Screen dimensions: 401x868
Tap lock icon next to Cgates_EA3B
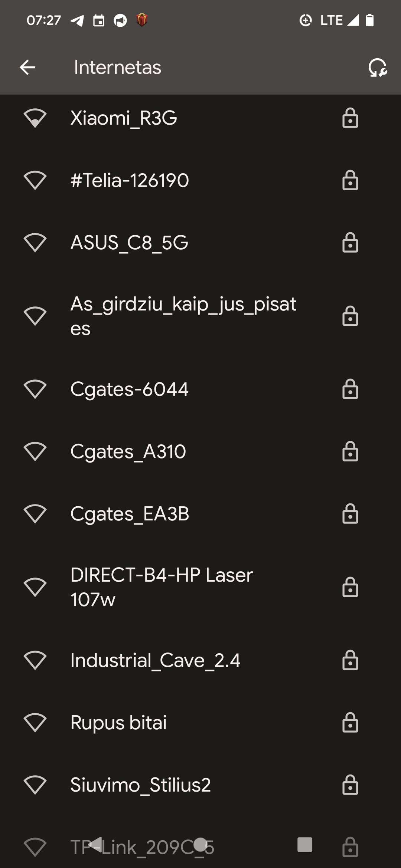click(x=350, y=514)
